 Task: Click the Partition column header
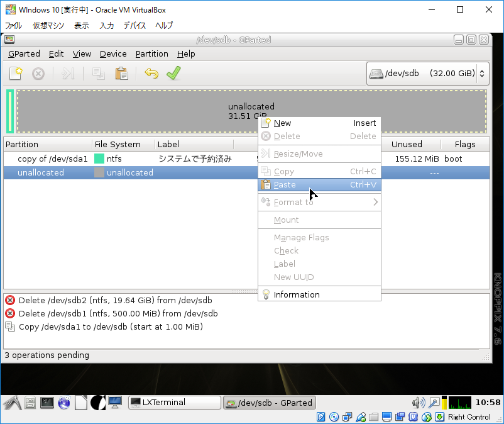tap(48, 145)
